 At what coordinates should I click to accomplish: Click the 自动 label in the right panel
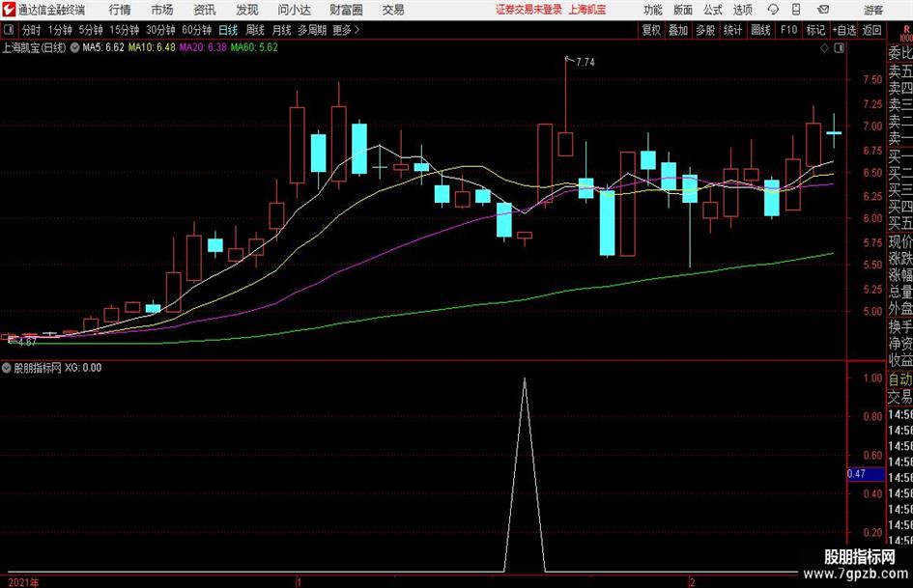point(900,379)
